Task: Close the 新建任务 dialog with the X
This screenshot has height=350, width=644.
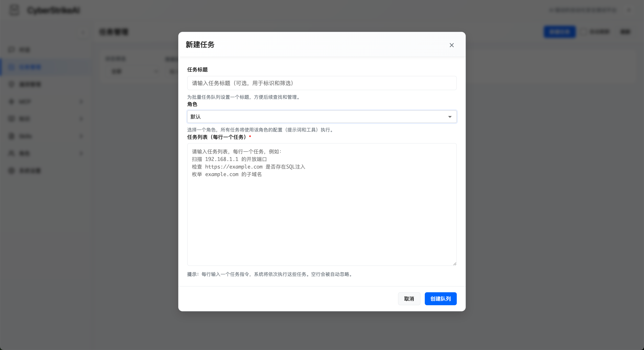Action: pyautogui.click(x=452, y=45)
